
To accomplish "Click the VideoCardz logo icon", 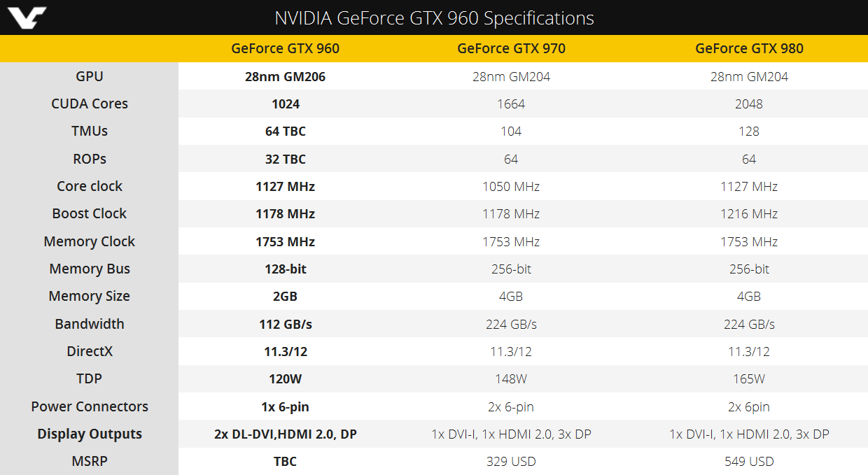I will [24, 17].
